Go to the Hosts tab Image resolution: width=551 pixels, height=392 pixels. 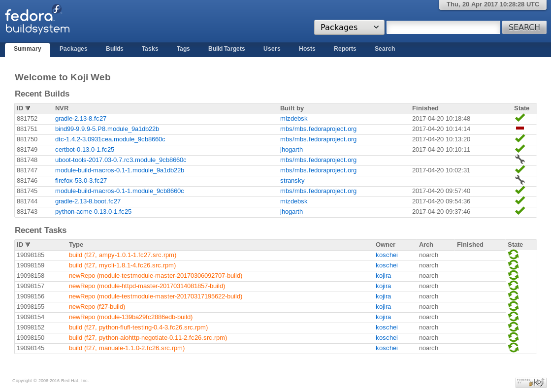[x=307, y=49]
